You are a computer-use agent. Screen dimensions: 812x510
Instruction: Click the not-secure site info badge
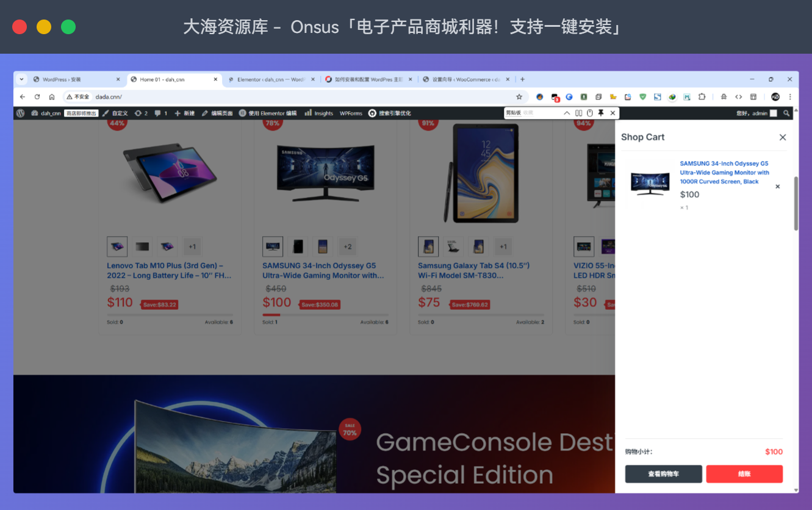point(78,96)
